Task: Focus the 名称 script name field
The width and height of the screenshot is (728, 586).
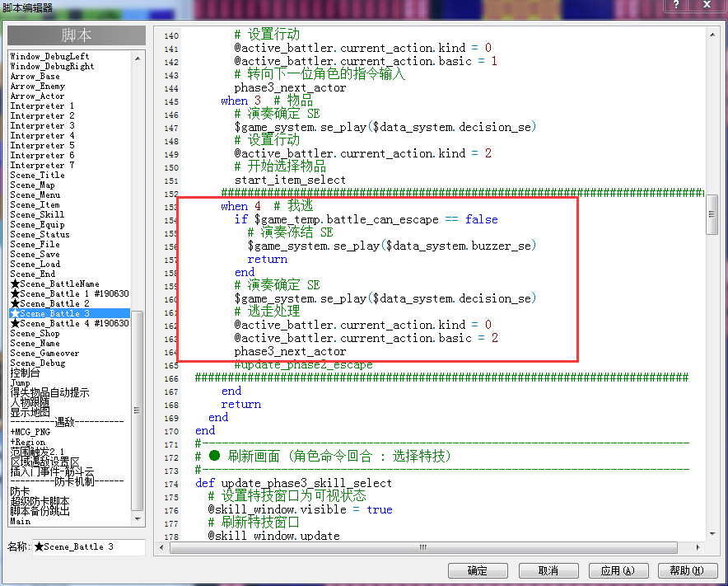Action: click(89, 547)
